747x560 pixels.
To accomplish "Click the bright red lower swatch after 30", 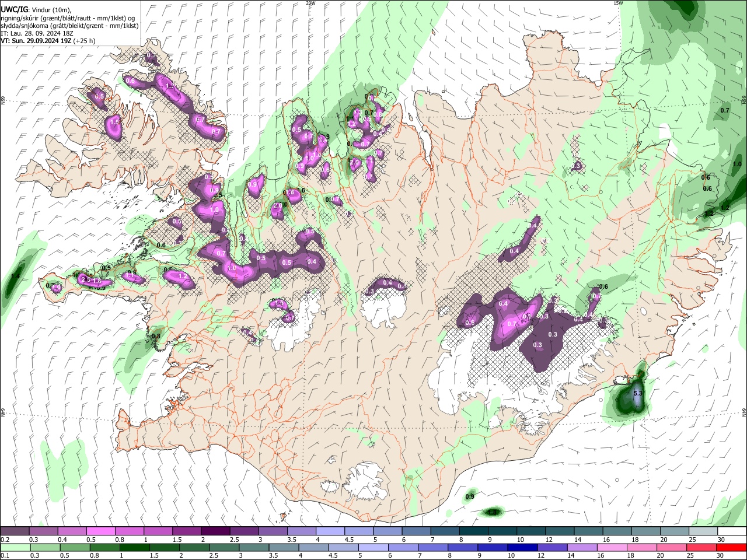I will 731,547.
